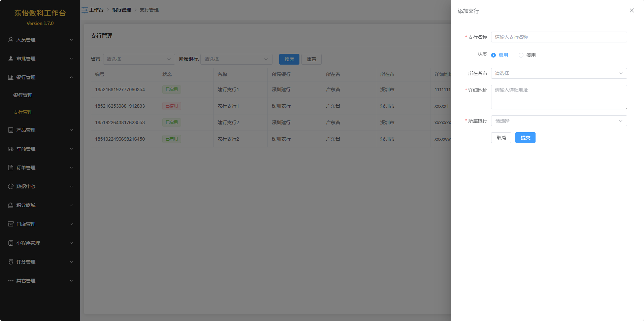This screenshot has width=644, height=321.
Task: Click the 人员管理 user icon in sidebar
Action: 11,40
